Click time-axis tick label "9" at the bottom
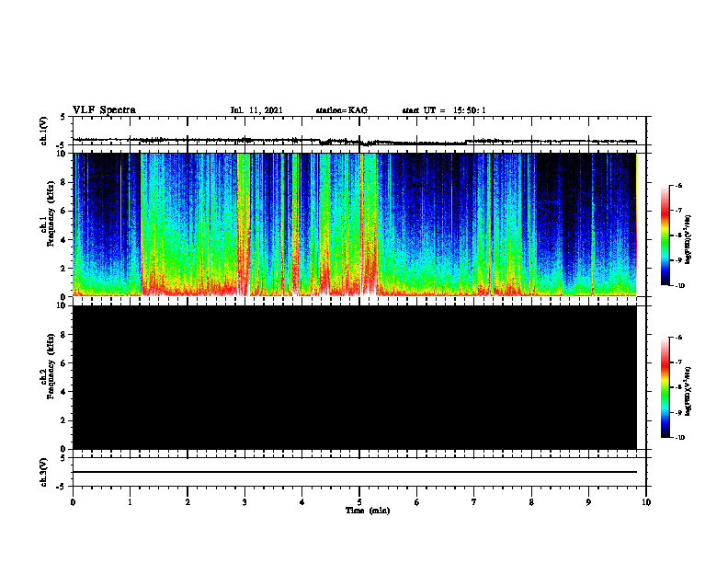Viewport: 728px width, 563px height. (x=588, y=502)
